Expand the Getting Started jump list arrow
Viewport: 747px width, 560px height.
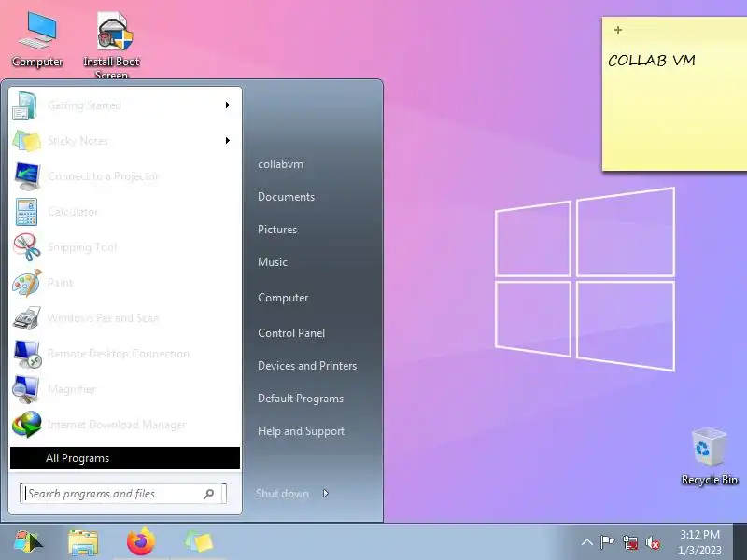pyautogui.click(x=228, y=105)
